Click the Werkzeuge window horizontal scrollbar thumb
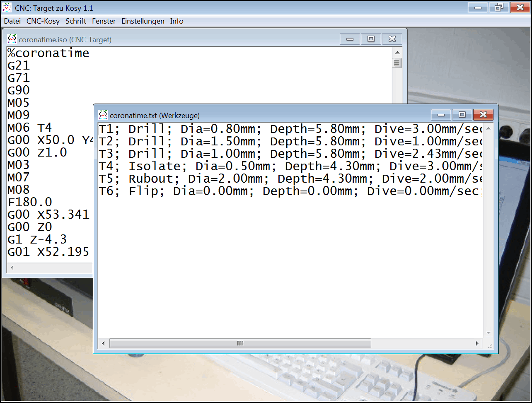The width and height of the screenshot is (532, 403). 240,343
